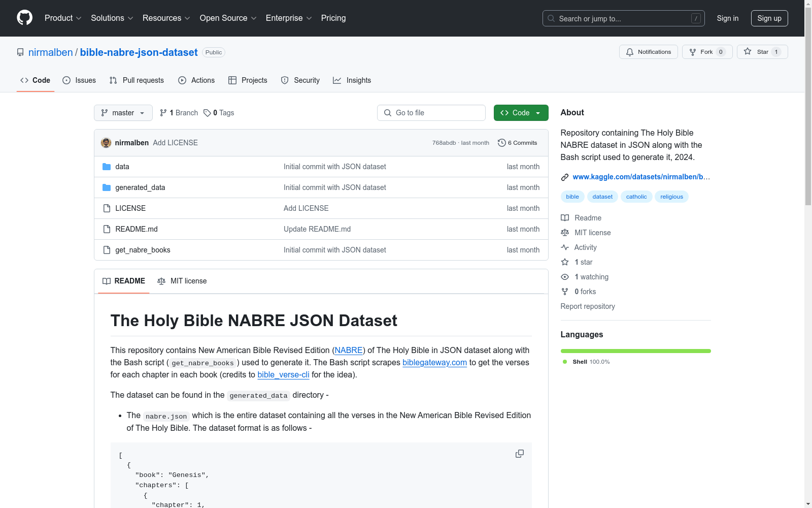Screen dimensions: 812x508
Task: Open the Security tab
Action: click(300, 80)
